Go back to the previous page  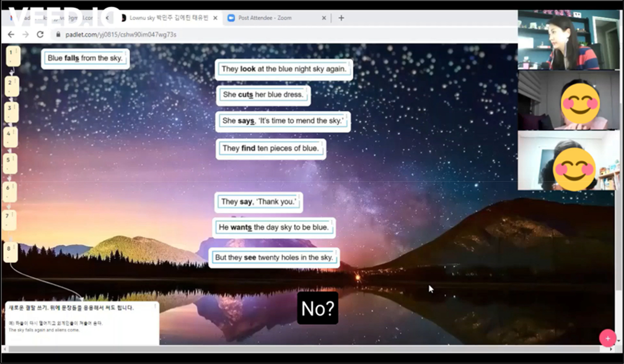(11, 34)
